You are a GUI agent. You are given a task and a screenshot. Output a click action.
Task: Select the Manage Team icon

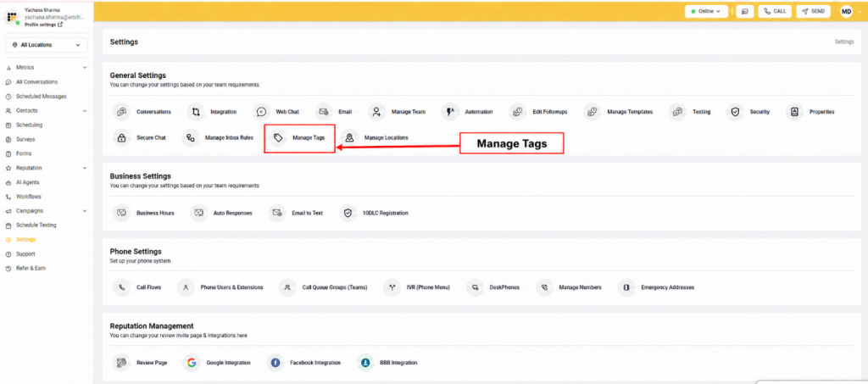376,112
